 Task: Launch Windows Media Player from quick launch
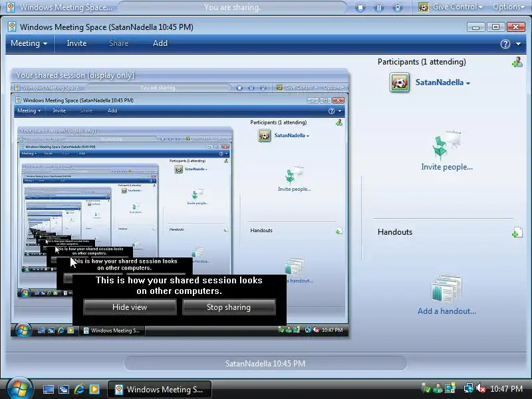(94, 389)
